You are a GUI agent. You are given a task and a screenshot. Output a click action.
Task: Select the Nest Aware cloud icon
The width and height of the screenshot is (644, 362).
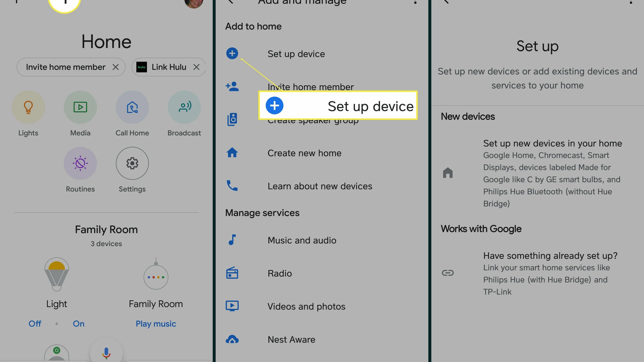232,339
